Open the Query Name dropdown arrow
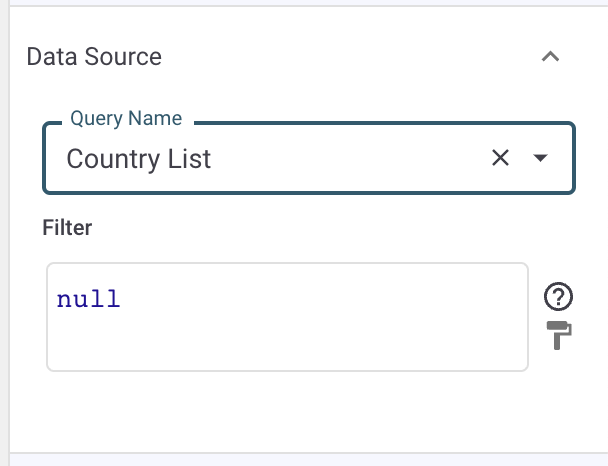The height and width of the screenshot is (466, 608). [x=541, y=158]
